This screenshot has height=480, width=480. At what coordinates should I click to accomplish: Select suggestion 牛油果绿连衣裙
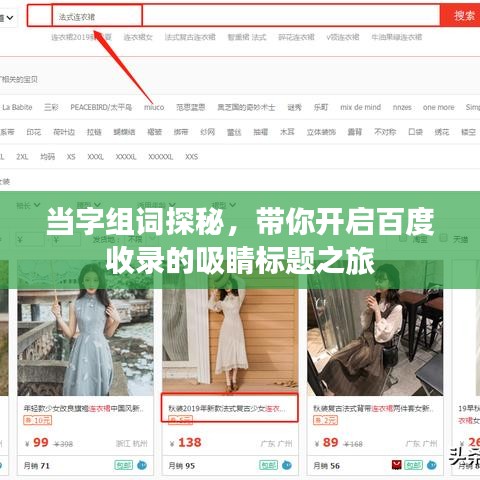pyautogui.click(x=397, y=37)
